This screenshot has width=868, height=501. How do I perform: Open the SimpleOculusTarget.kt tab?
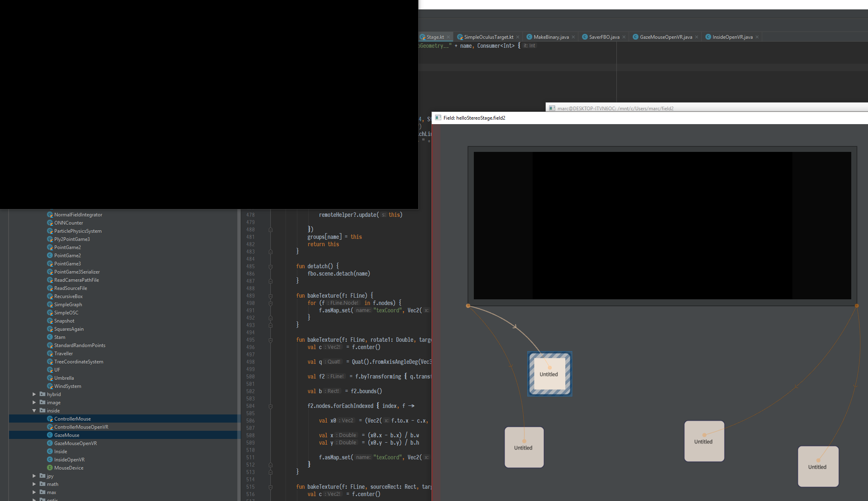[x=488, y=37]
